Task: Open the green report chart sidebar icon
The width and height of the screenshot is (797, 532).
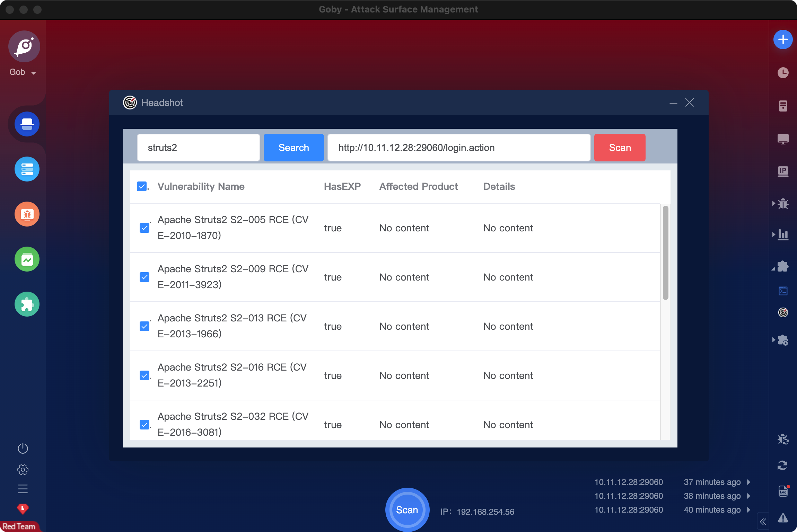Action: point(27,259)
